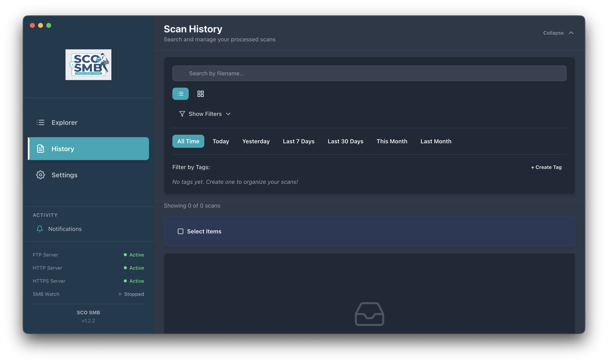Image resolution: width=608 pixels, height=364 pixels.
Task: Click the HTTPS Server label
Action: (49, 281)
